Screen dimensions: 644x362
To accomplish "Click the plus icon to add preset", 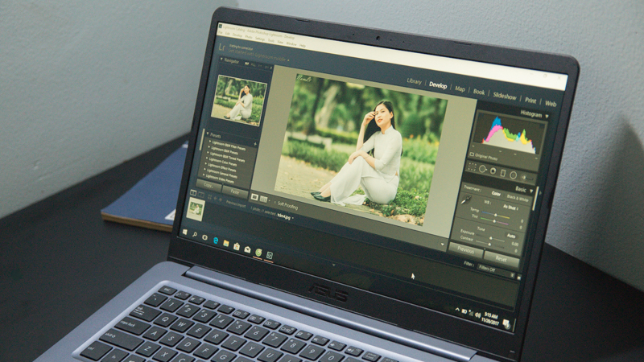I will coord(255,144).
